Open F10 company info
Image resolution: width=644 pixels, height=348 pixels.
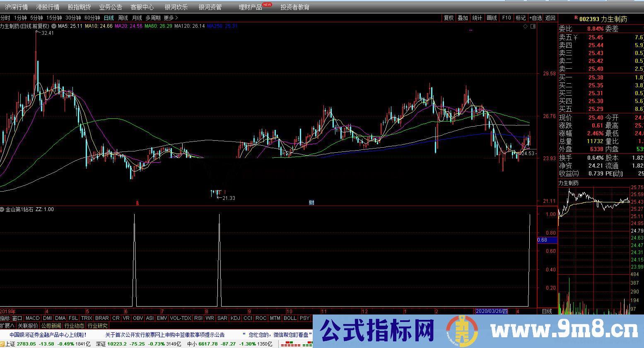[x=507, y=18]
